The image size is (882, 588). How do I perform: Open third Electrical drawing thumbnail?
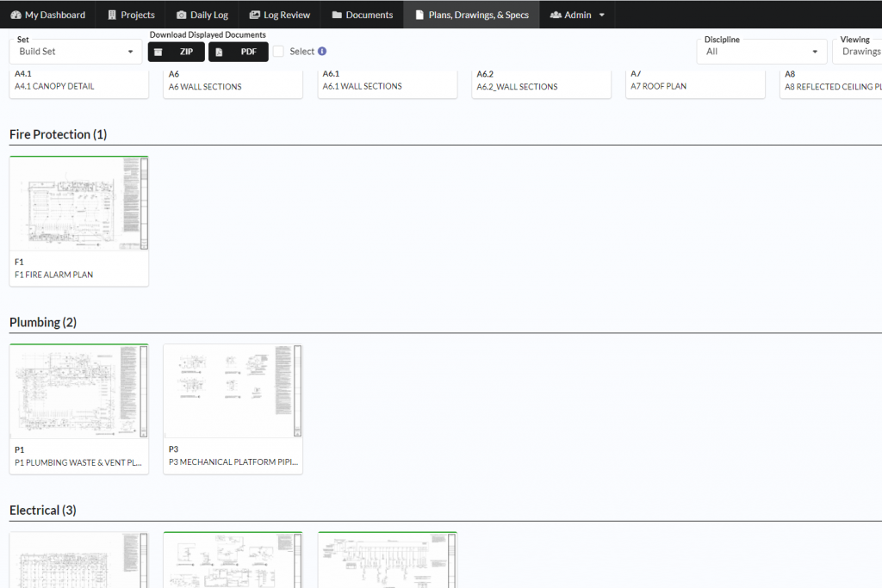pos(388,560)
